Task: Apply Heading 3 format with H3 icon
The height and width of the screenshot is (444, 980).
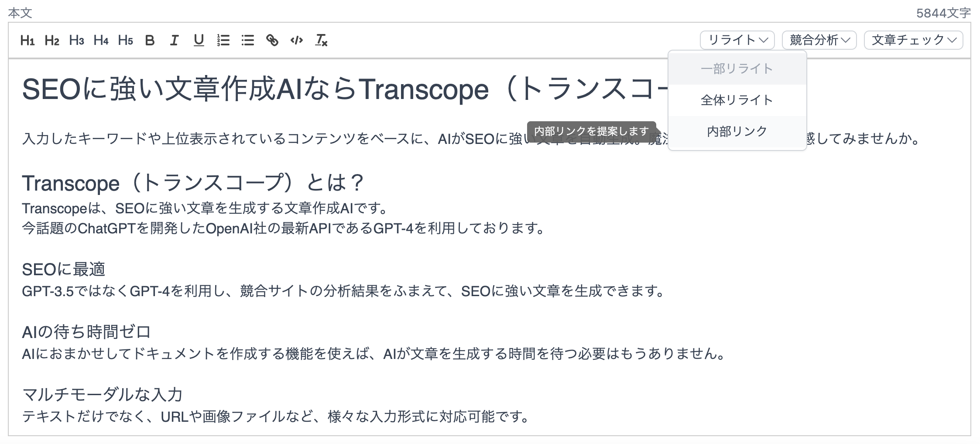Action: 76,41
